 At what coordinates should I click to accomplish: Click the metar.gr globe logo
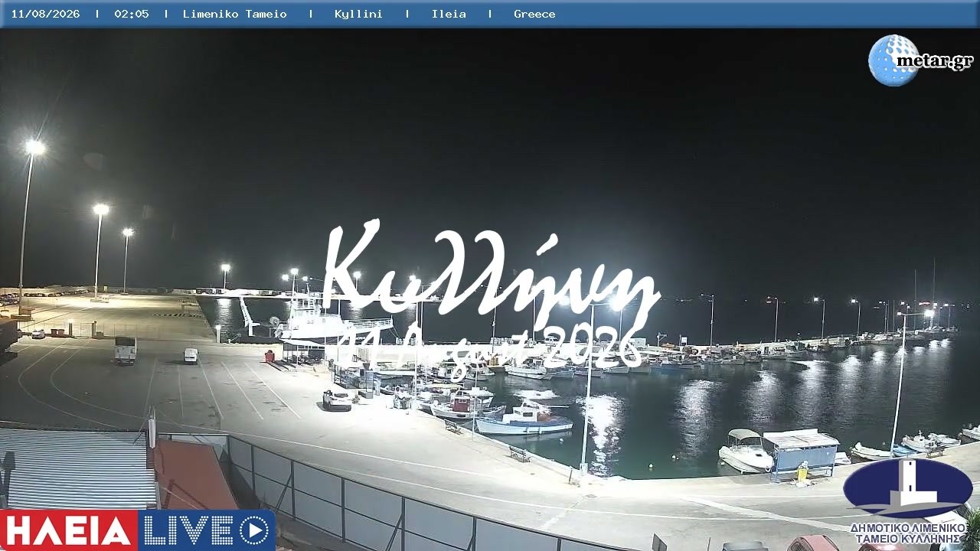(893, 60)
